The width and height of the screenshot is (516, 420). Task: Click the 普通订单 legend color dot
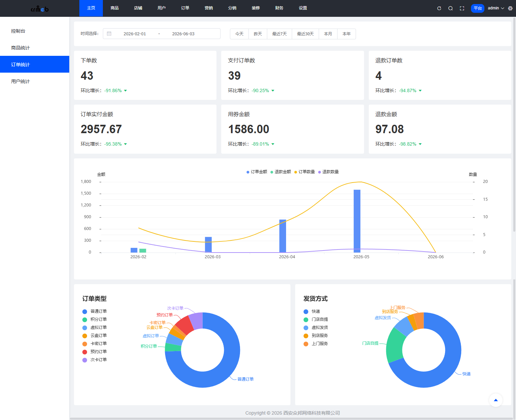85,311
